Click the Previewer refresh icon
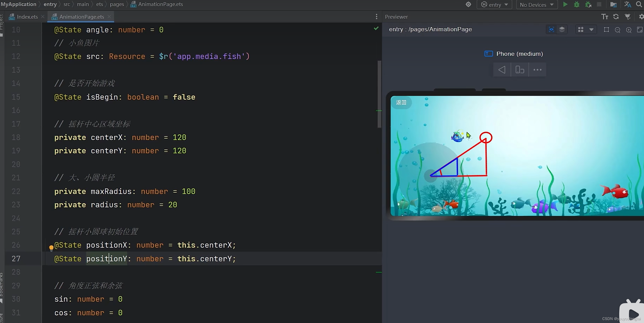The width and height of the screenshot is (644, 323). coord(616,16)
